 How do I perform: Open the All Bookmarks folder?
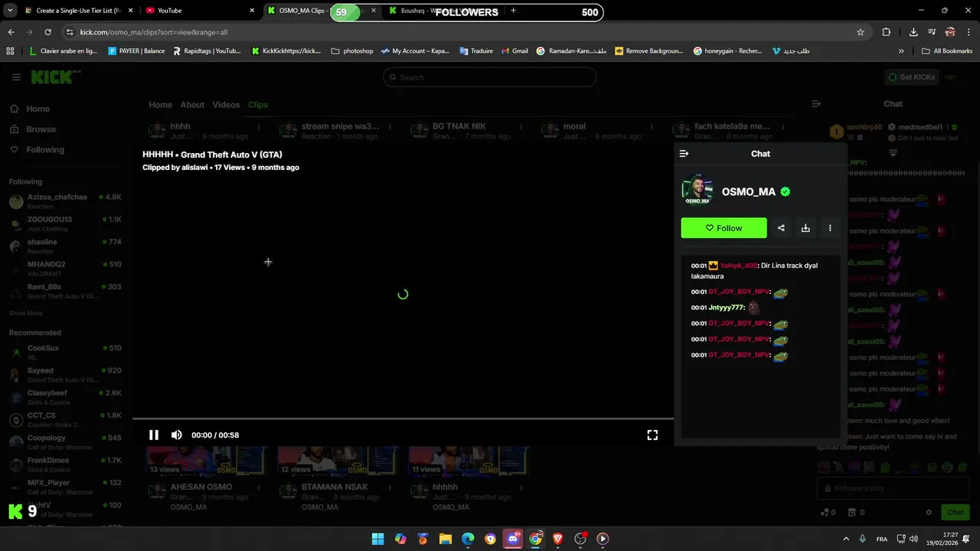coord(947,51)
